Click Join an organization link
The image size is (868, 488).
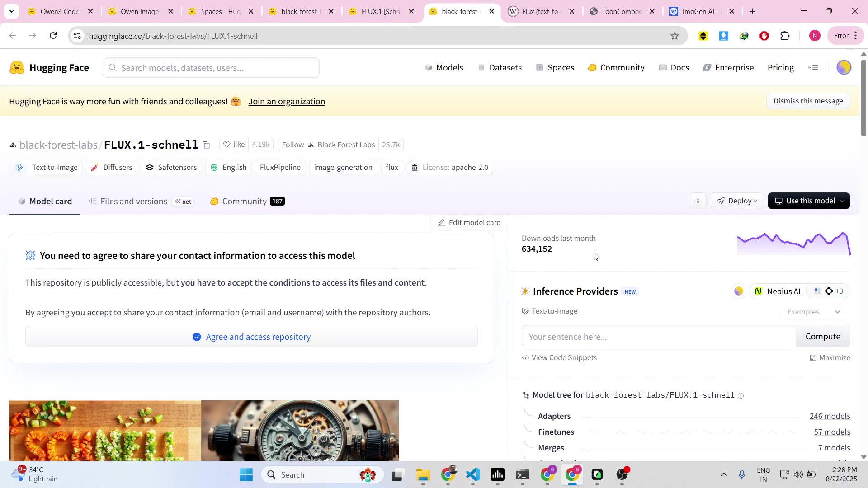(x=287, y=102)
